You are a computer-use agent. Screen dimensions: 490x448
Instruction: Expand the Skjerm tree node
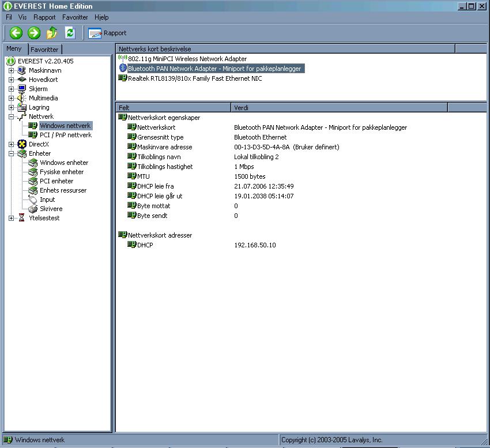point(12,89)
